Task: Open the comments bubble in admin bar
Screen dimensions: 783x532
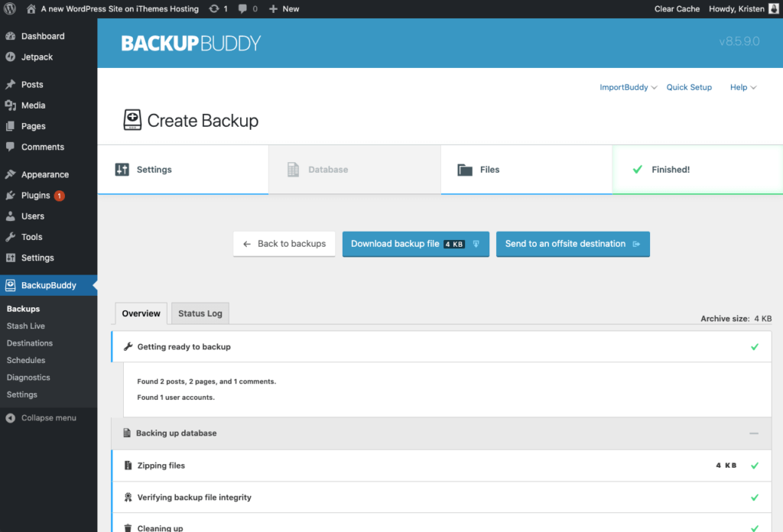Action: 242,8
